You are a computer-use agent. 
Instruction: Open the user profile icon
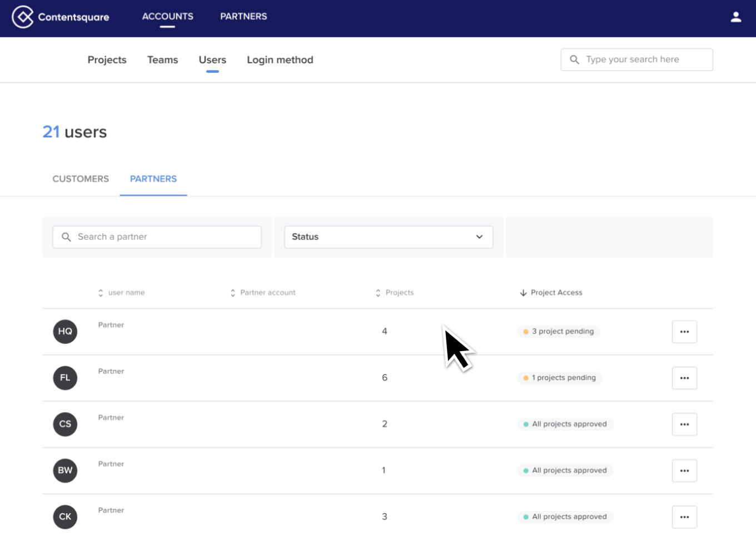[736, 17]
